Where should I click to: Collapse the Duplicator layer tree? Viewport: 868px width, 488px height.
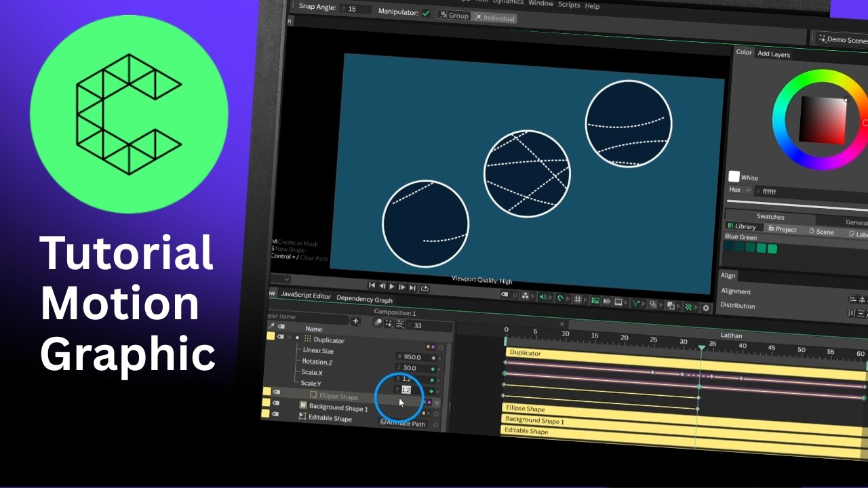point(290,337)
